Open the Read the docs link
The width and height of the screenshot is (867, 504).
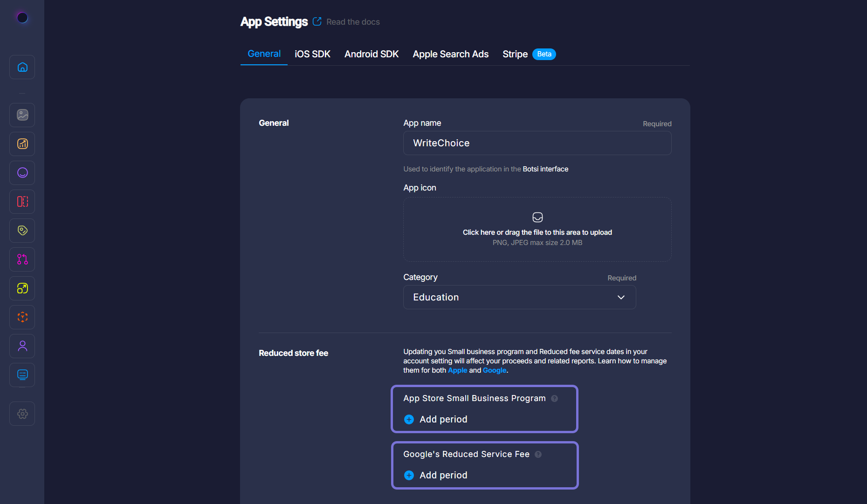[352, 22]
